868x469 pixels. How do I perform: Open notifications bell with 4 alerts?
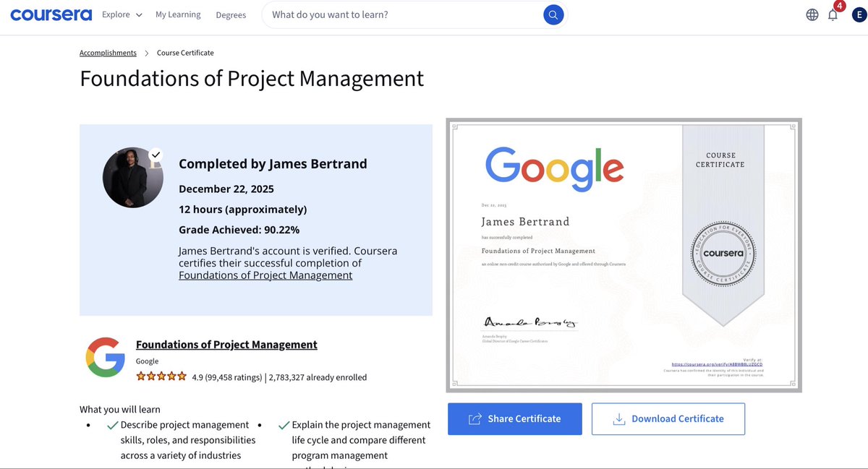(x=834, y=13)
